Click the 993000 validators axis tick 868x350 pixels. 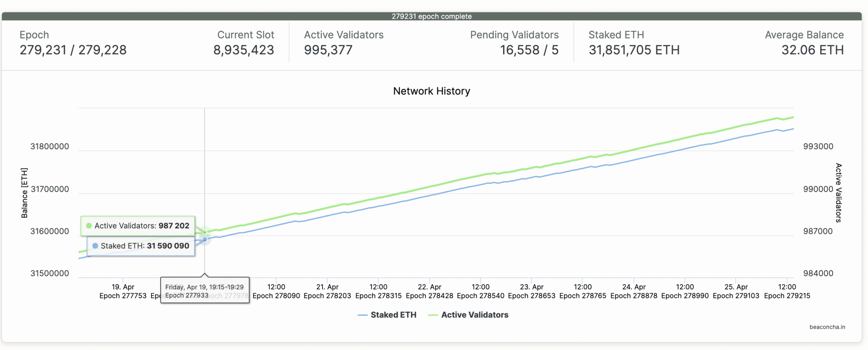(x=818, y=147)
